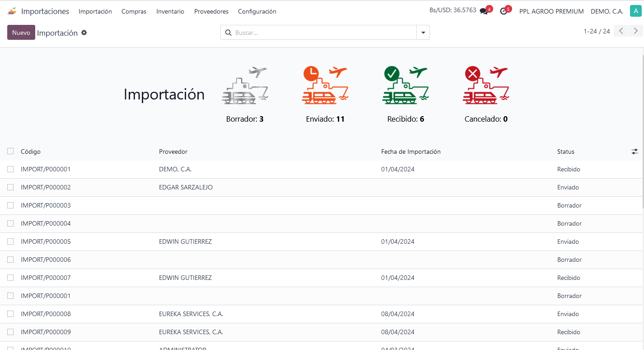
Task: Open the Compras menu
Action: click(x=134, y=11)
